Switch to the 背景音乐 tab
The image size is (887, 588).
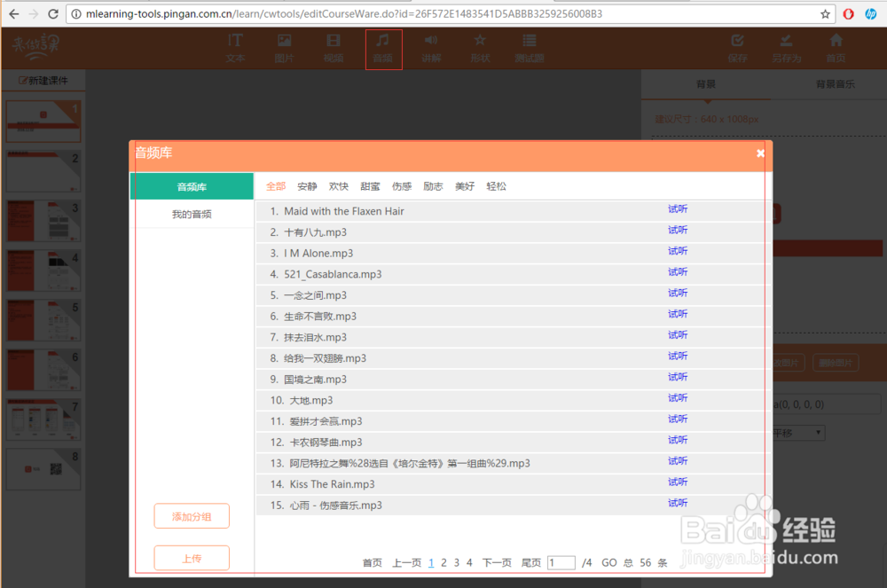[x=835, y=84]
